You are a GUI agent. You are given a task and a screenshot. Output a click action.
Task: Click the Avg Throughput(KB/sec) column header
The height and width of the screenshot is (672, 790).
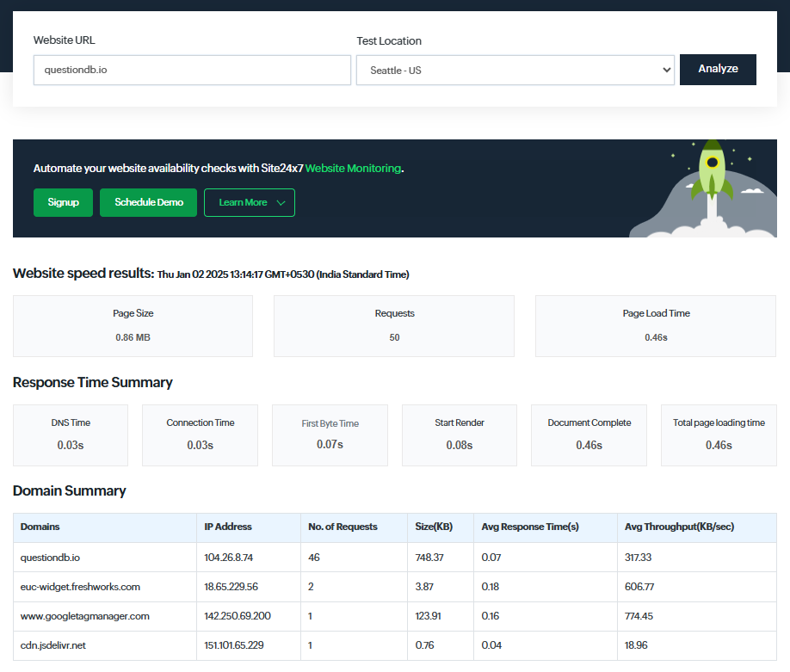click(x=697, y=527)
